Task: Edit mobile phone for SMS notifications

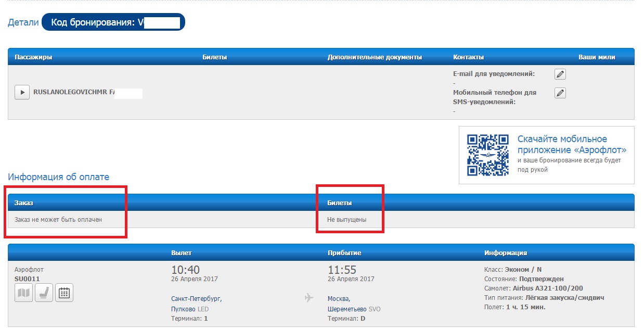Action: coord(560,93)
